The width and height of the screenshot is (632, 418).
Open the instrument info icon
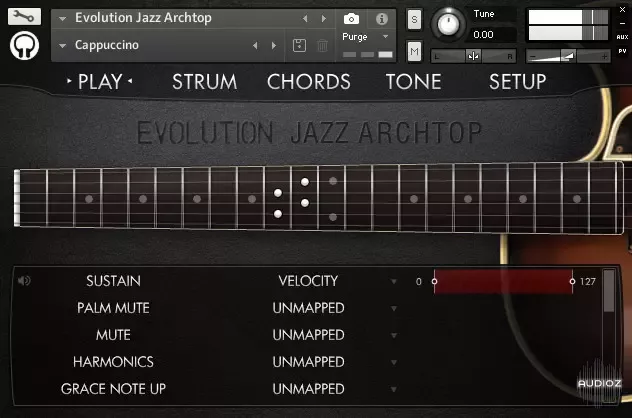pos(381,19)
